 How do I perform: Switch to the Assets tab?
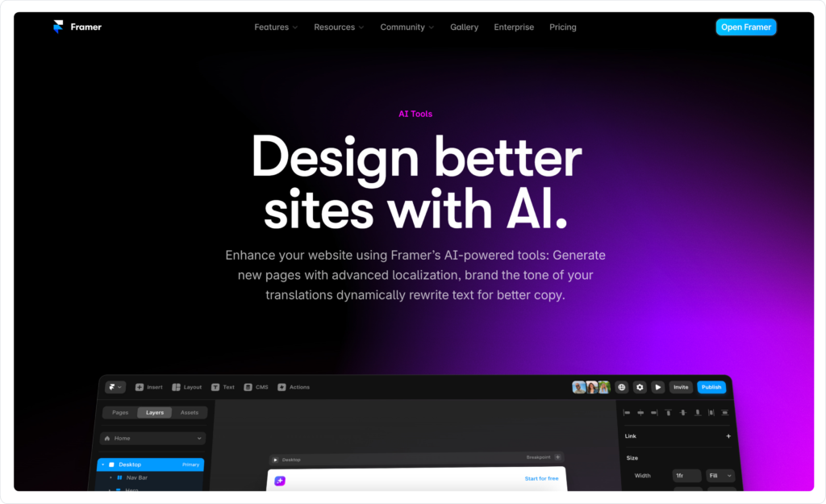[189, 412]
